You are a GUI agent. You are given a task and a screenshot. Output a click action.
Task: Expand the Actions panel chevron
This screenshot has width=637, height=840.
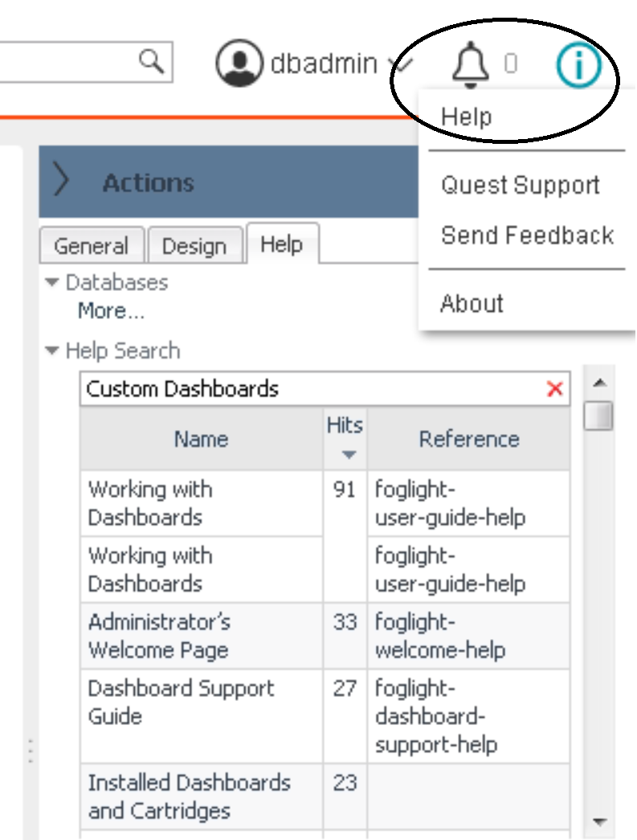tap(61, 182)
